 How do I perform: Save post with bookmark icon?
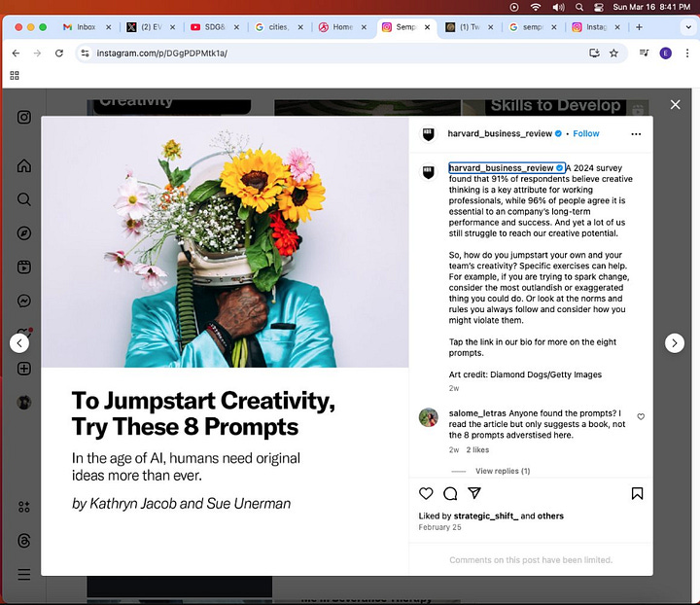(x=637, y=493)
